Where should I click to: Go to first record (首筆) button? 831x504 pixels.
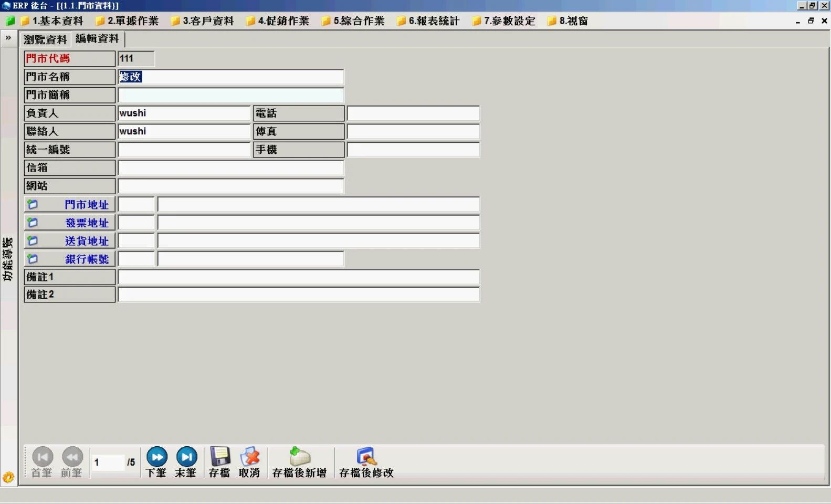42,462
